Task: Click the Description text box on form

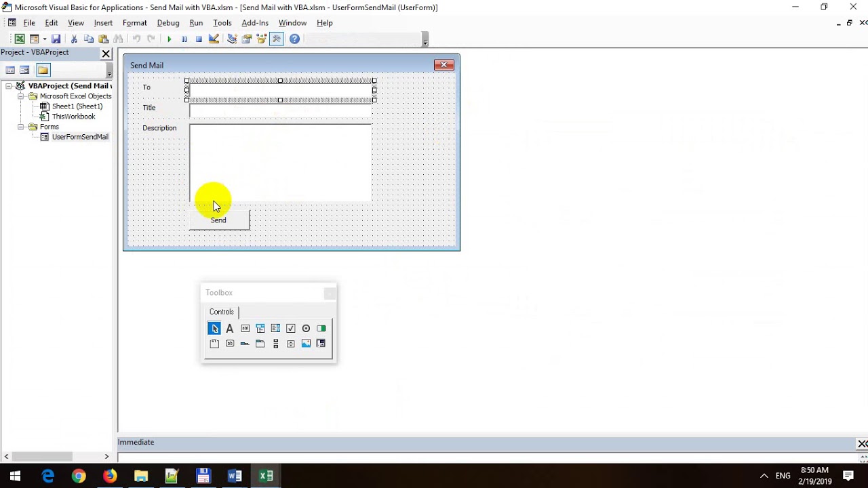Action: tap(281, 163)
